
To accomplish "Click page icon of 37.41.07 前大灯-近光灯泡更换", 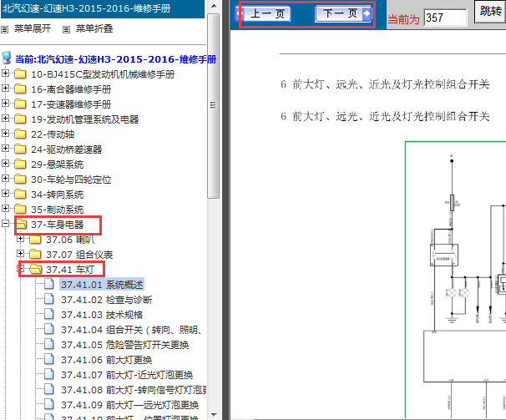I will coord(49,374).
